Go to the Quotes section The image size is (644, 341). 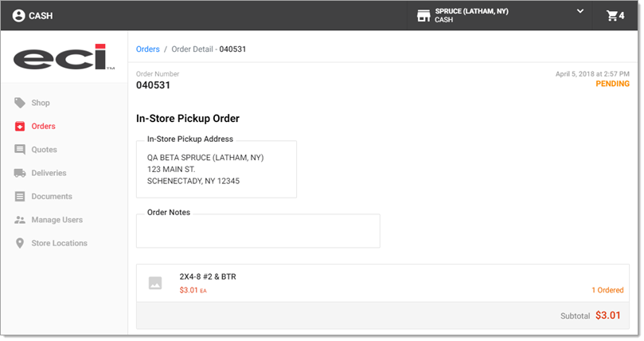pyautogui.click(x=45, y=150)
